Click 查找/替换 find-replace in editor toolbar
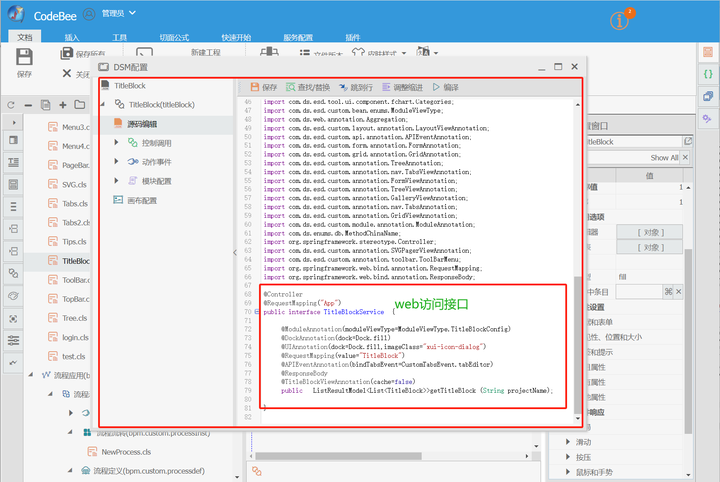This screenshot has height=482, width=720. [x=308, y=87]
